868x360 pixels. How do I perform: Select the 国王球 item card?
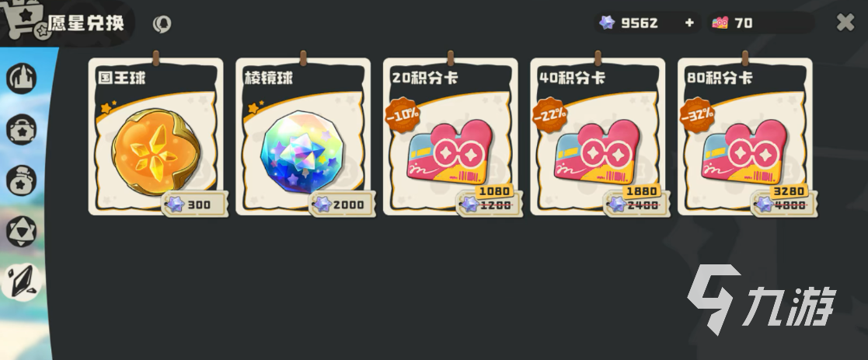coord(155,136)
